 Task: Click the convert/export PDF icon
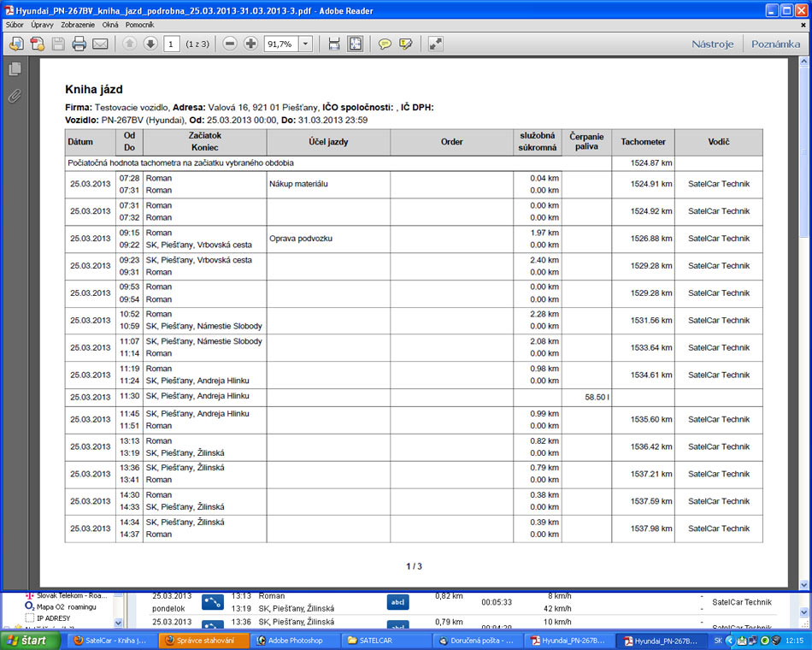38,44
